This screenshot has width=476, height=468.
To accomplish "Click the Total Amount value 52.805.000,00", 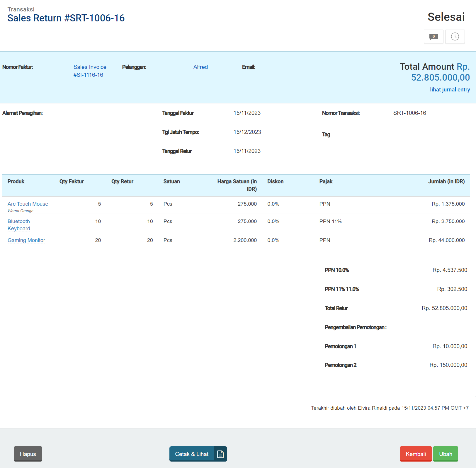I will 440,78.
